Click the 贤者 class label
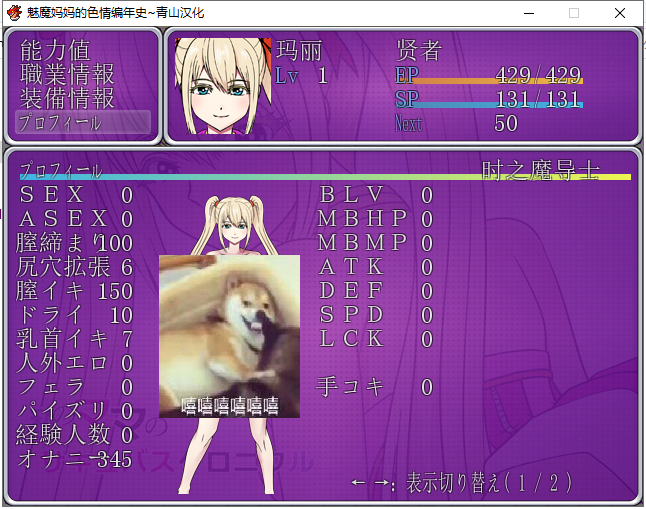The width and height of the screenshot is (646, 509). click(419, 51)
